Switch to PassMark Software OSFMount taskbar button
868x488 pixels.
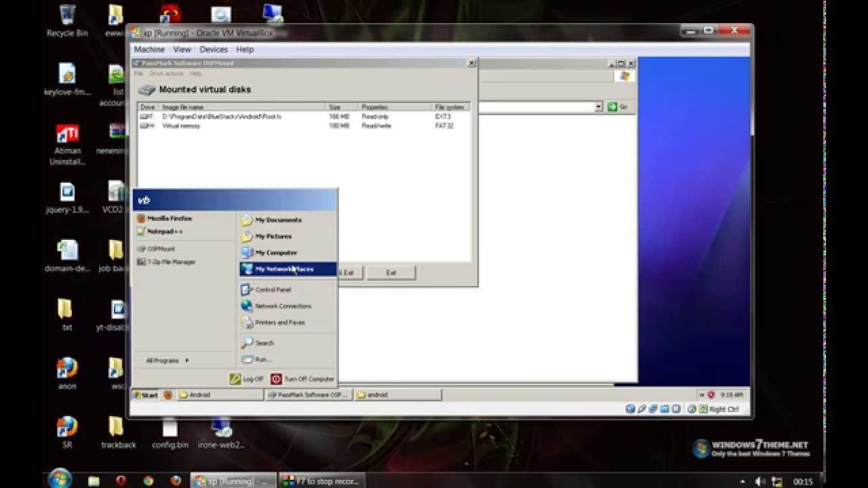click(309, 394)
